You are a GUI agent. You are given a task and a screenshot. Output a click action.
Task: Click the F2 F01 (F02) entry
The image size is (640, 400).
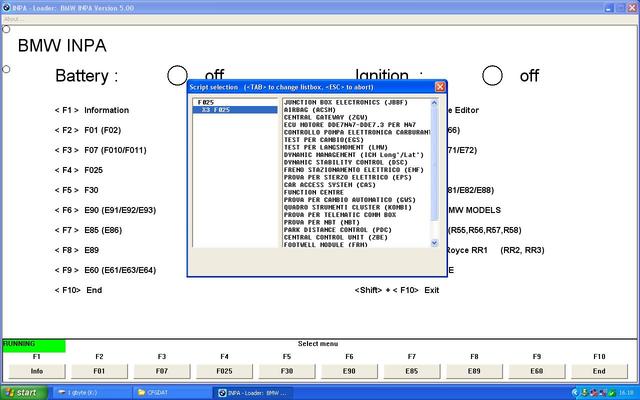point(88,130)
